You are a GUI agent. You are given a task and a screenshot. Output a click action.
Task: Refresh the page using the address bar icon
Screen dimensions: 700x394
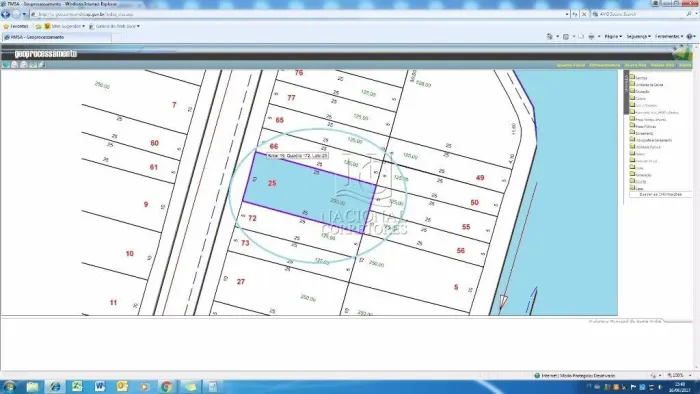(575, 14)
